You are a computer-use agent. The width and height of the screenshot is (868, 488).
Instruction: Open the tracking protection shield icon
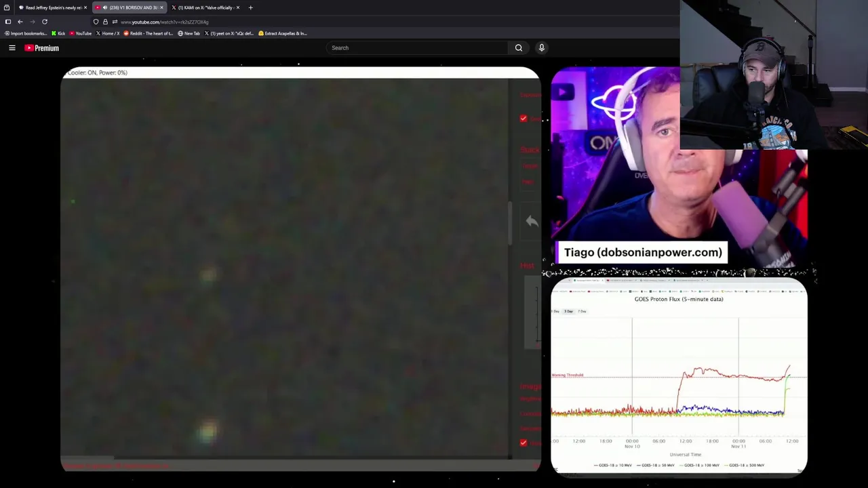pyautogui.click(x=96, y=22)
